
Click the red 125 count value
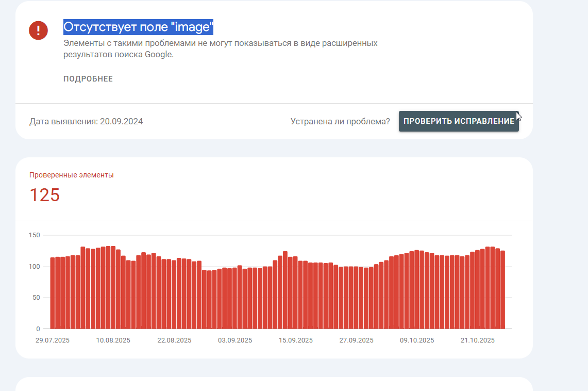pyautogui.click(x=45, y=195)
